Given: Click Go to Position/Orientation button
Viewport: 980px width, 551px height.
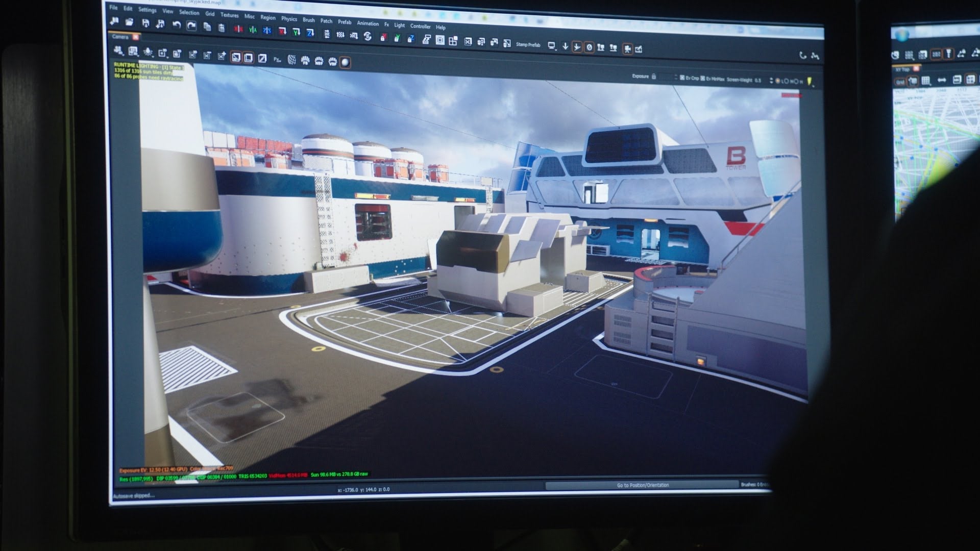Looking at the screenshot, I should [642, 485].
